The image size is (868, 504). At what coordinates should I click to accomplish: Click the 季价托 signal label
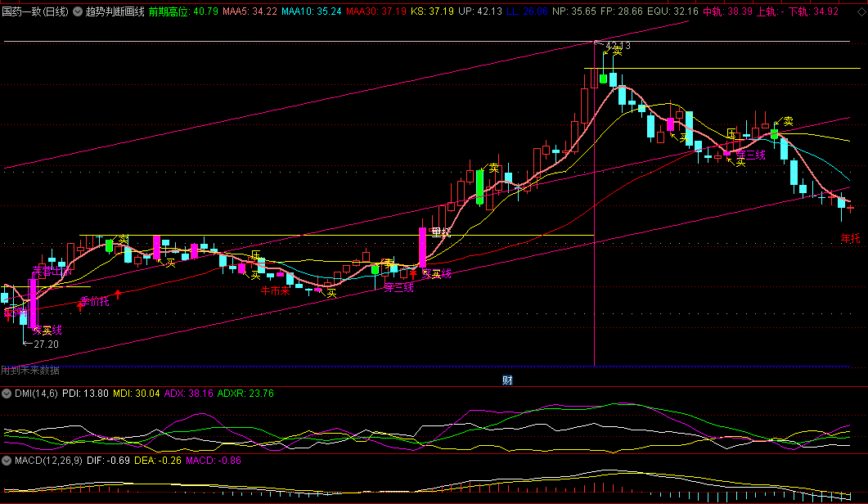pyautogui.click(x=95, y=301)
